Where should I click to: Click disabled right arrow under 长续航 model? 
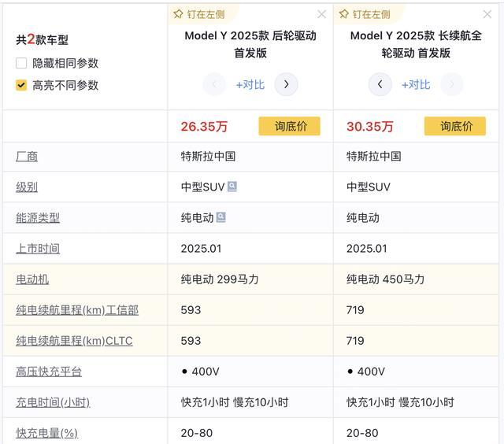[451, 84]
